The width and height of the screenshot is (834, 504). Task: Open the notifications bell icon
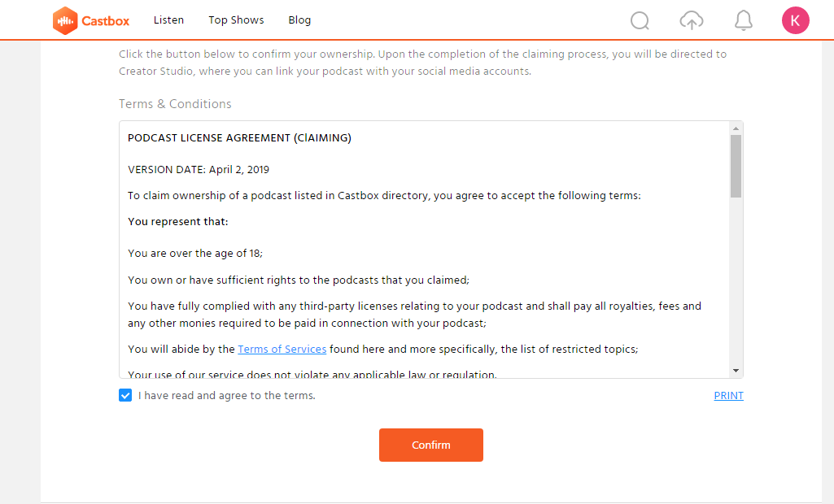tap(744, 21)
